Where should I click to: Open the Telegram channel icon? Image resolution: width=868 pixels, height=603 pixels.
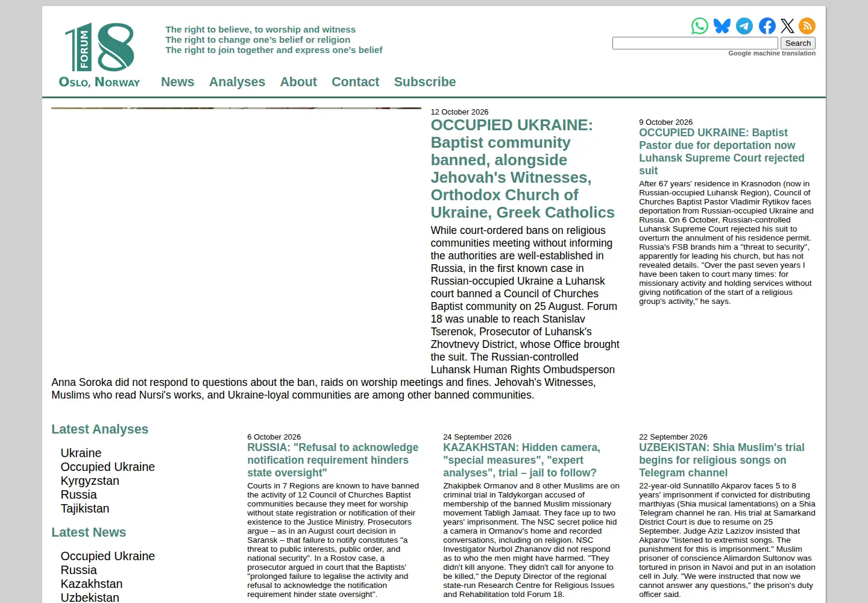[744, 26]
